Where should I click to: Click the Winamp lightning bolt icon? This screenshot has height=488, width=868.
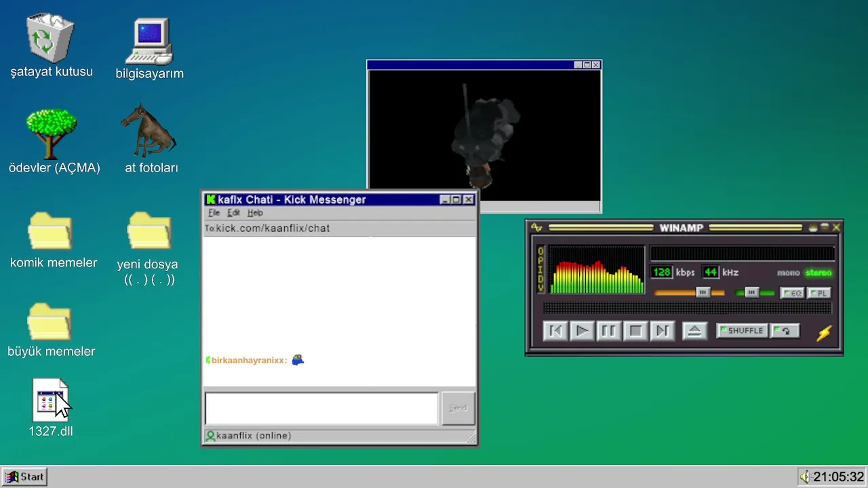pyautogui.click(x=824, y=333)
